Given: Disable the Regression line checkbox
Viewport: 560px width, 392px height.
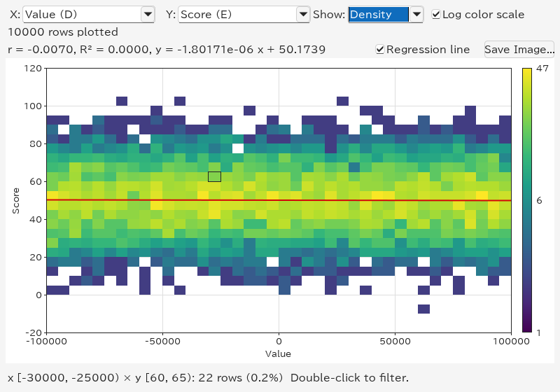Looking at the screenshot, I should 380,49.
